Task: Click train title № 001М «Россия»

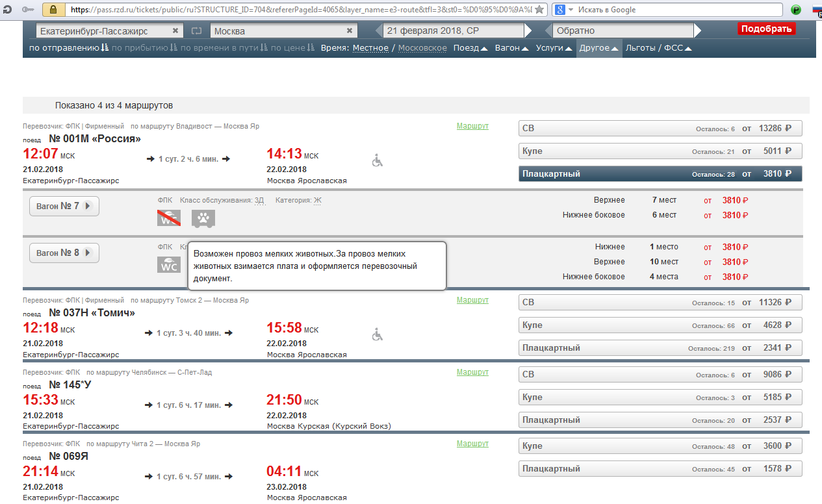Action: click(95, 139)
